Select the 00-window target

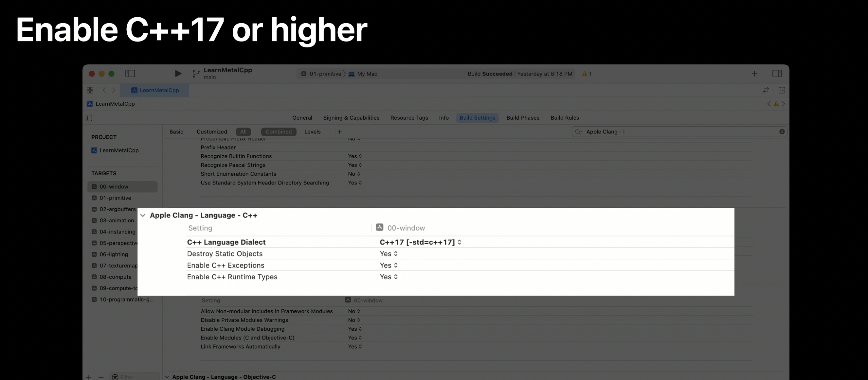122,187
